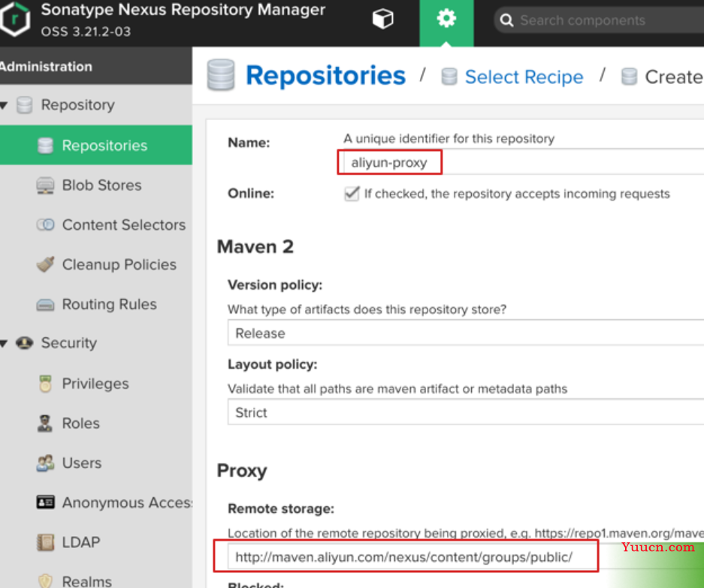Click the large Repositories database icon
This screenshot has height=588, width=704.
coord(220,74)
